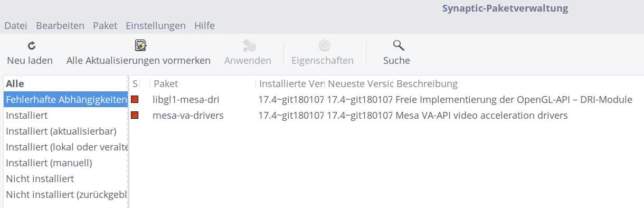Open Suche with the magnifier icon
This screenshot has height=208, width=644.
[399, 45]
